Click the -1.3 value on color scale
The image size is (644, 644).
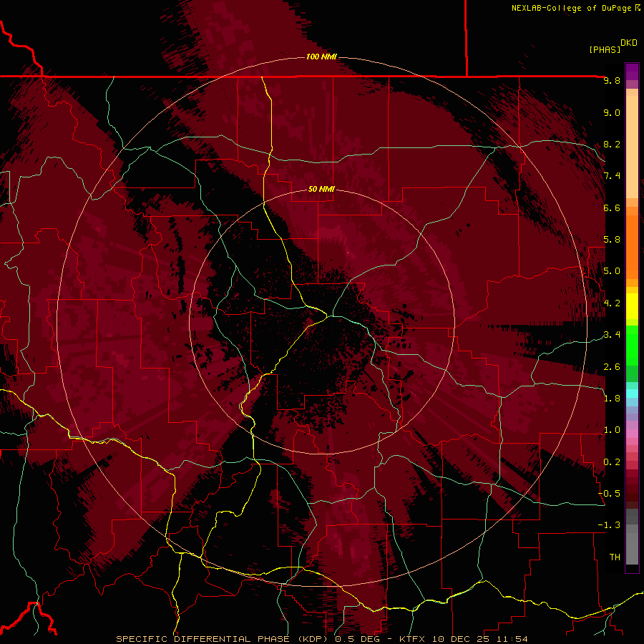tap(609, 525)
